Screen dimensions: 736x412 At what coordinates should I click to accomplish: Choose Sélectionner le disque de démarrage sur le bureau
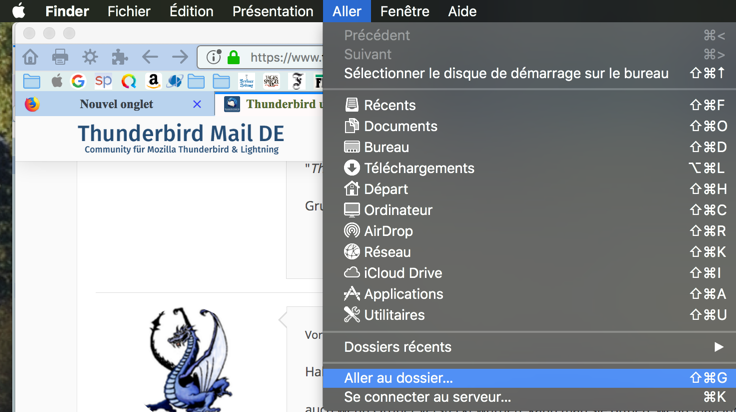529,73
